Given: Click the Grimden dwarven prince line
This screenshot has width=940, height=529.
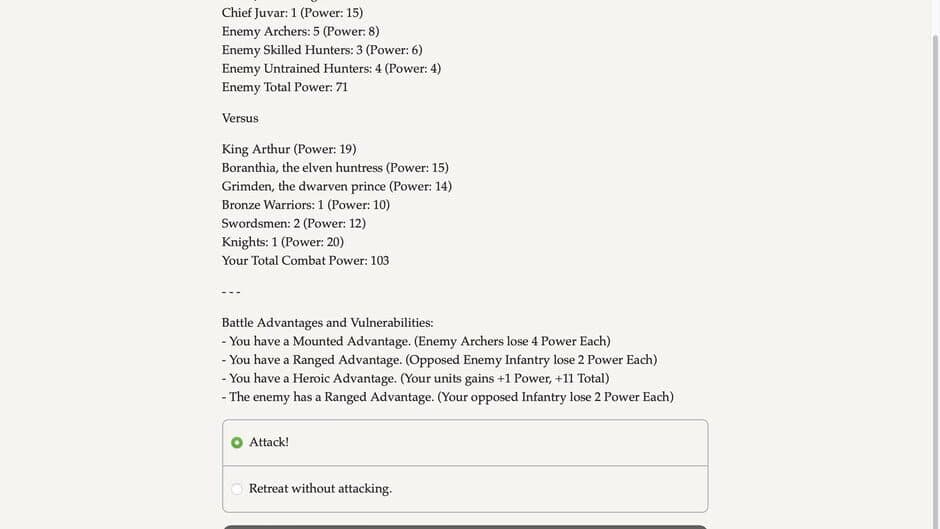Looking at the screenshot, I should (337, 187).
